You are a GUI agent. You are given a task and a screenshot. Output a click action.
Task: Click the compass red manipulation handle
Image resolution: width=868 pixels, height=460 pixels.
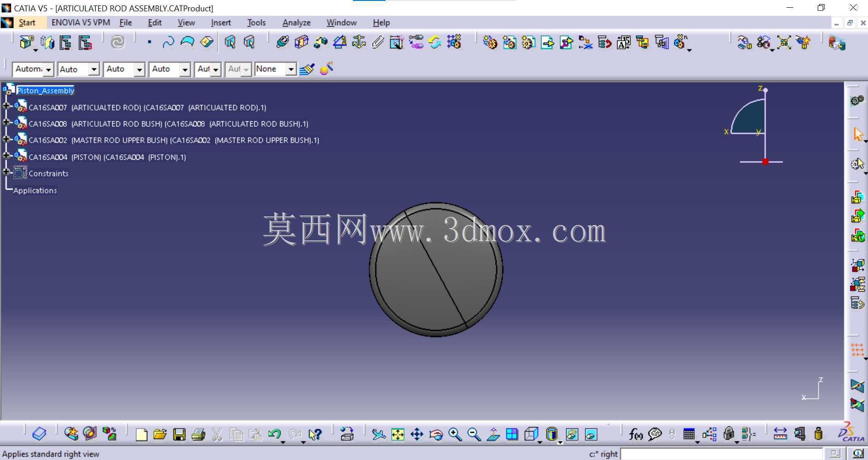point(765,162)
